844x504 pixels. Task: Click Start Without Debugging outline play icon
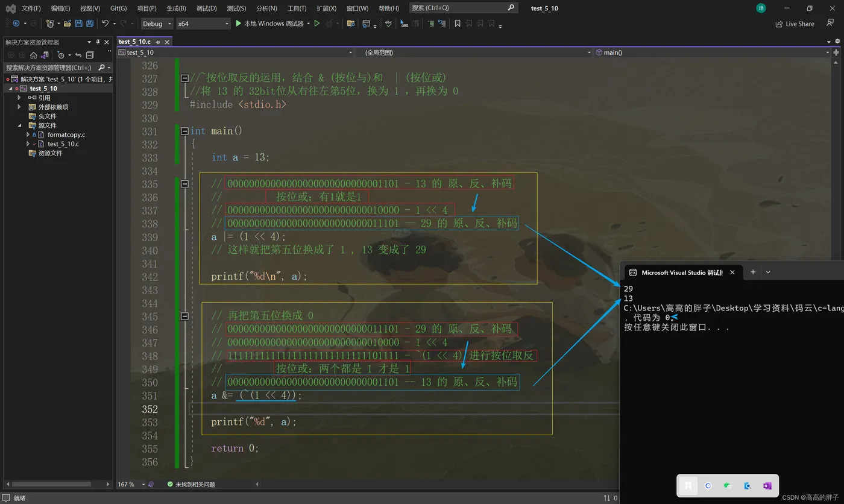[x=316, y=24]
